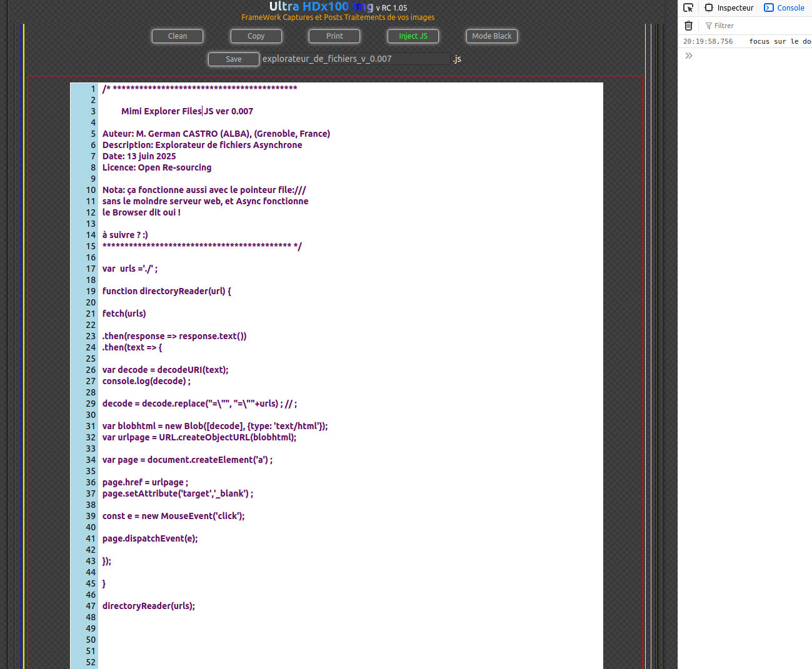Click the 'var page = document.createElement' line
Viewport: 812px width, 669px height.
[x=188, y=460]
